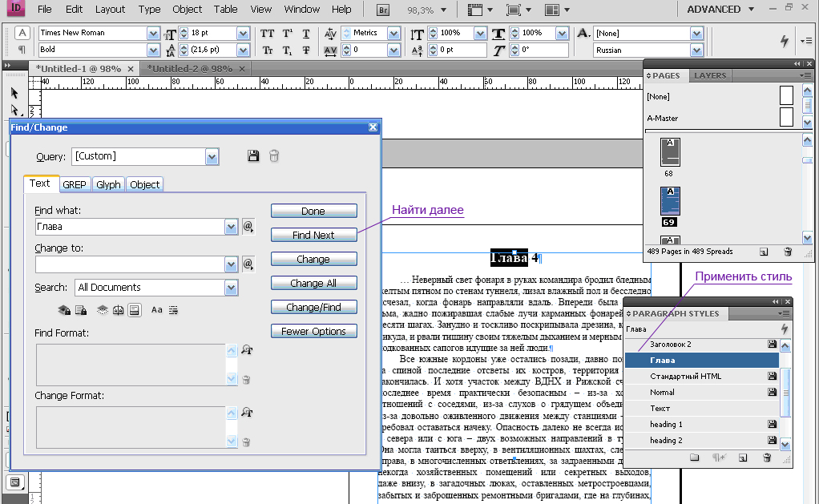
Task: Apply Underline formatting in control bar
Action: [306, 34]
